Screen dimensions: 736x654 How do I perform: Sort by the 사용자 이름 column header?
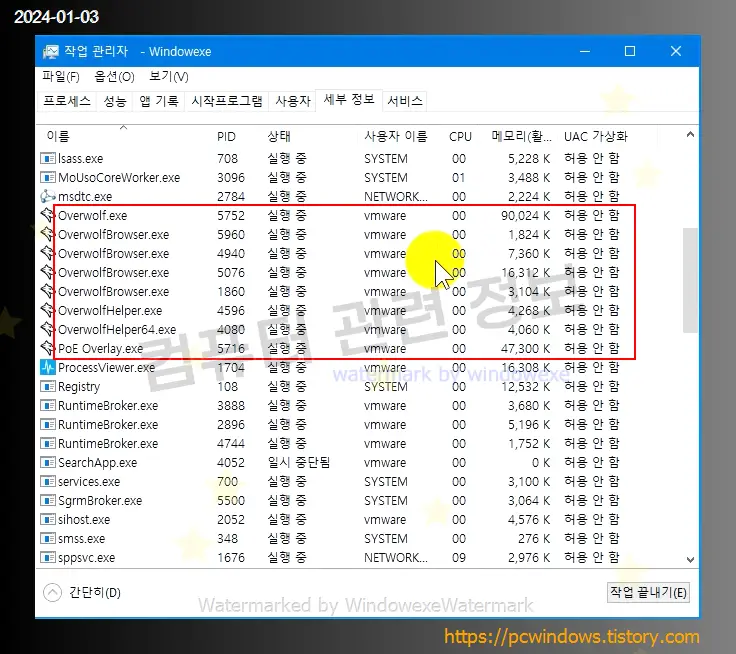coord(396,137)
